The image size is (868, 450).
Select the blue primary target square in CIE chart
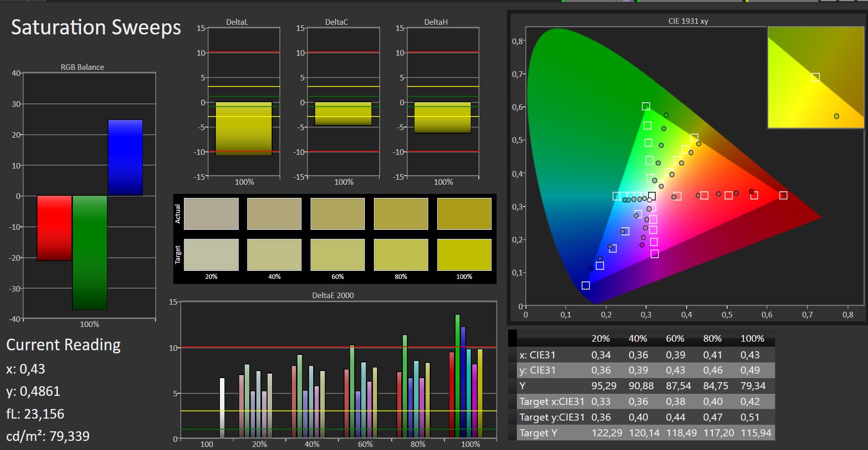586,285
